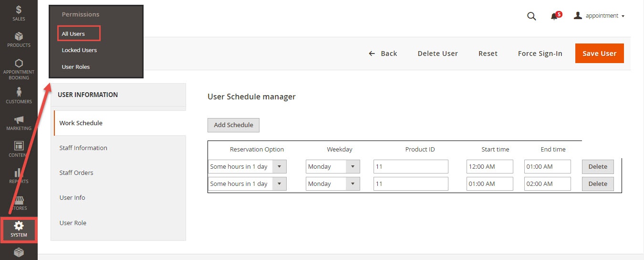Open the Appointment Booking sidebar icon

(x=19, y=64)
